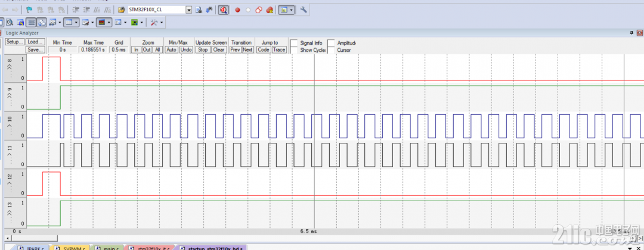The image size is (644, 250).
Task: Stop the screen update
Action: click(x=203, y=49)
